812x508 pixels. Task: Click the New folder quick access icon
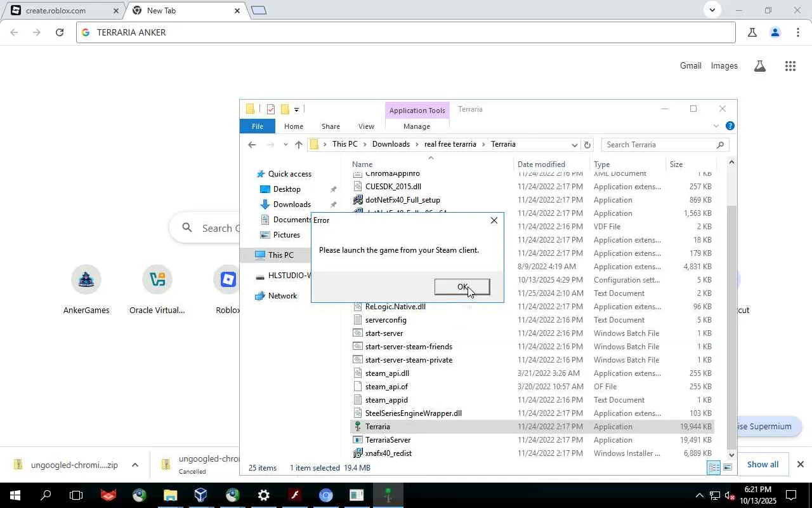(285, 109)
